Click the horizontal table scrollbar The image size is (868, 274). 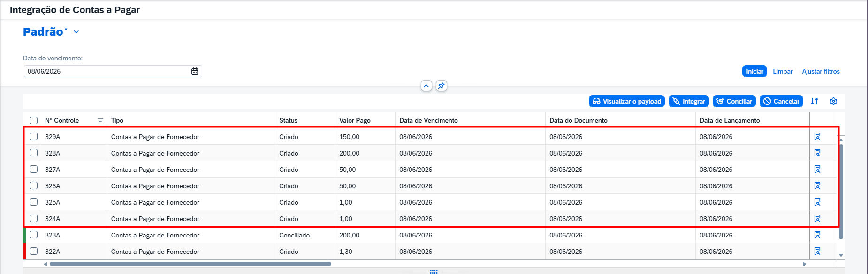point(190,264)
